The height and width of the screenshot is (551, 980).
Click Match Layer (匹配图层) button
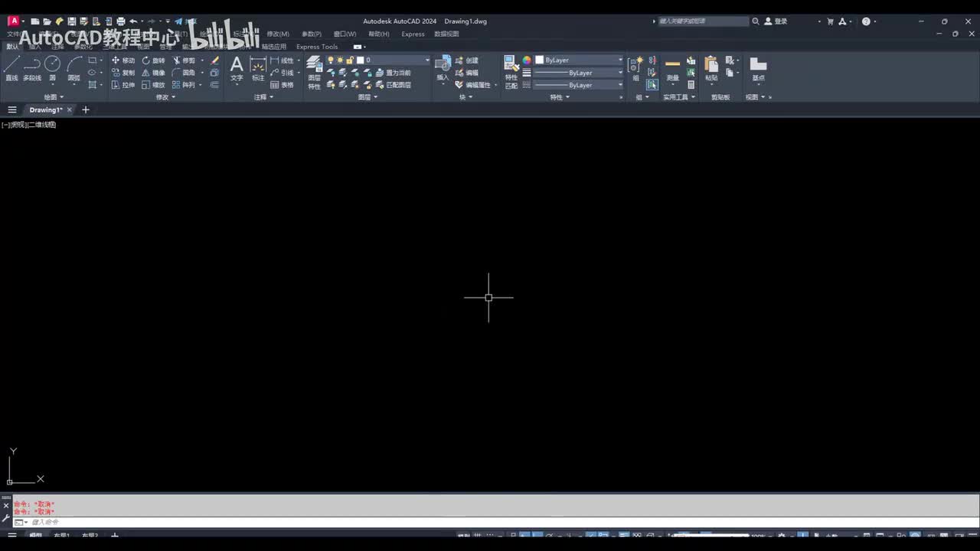tap(393, 85)
